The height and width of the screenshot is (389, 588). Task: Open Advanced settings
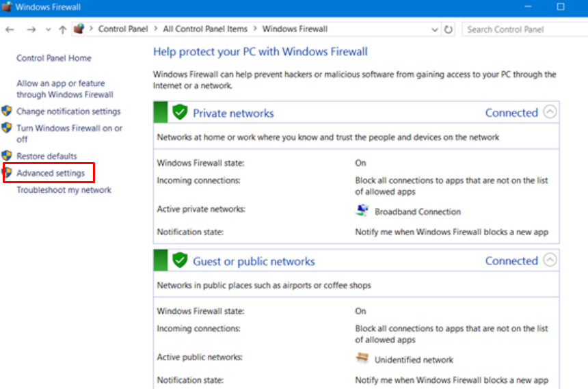(51, 173)
